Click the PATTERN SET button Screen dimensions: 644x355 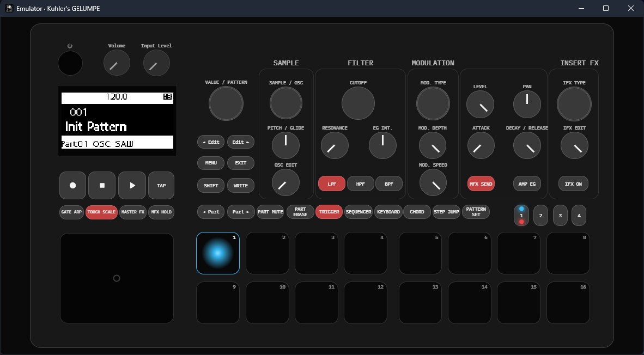pos(476,212)
